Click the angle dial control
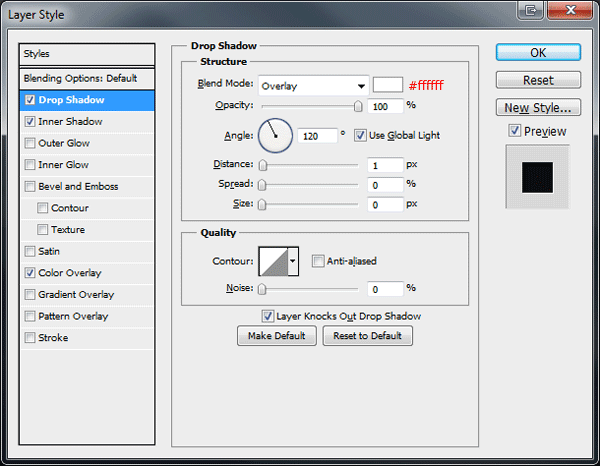 (x=276, y=136)
